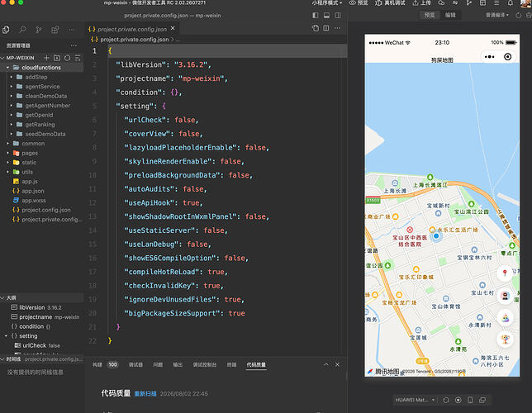Close the bottom panel
This screenshot has height=413, width=532.
(x=337, y=364)
